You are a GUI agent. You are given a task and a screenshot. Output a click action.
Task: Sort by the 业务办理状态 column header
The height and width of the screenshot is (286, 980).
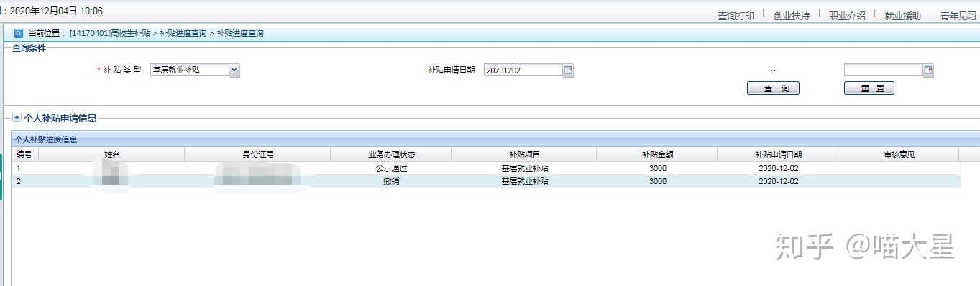point(391,154)
